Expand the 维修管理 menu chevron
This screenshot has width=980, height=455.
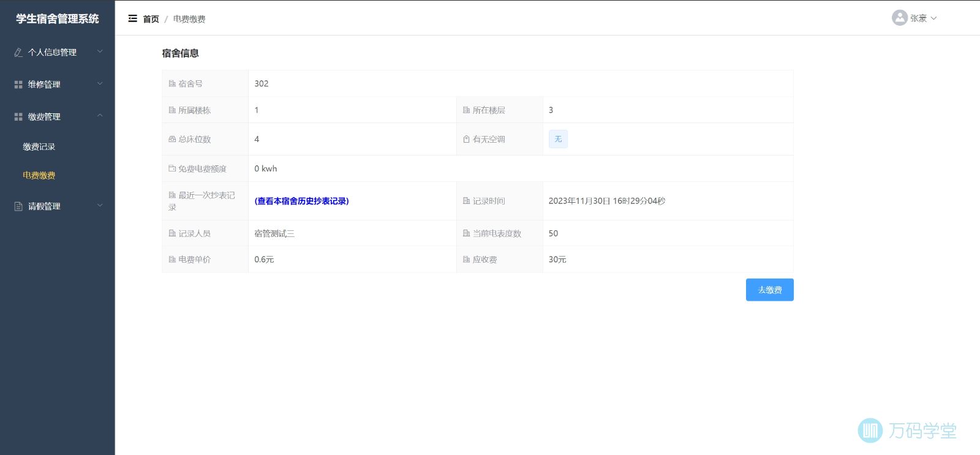(100, 84)
